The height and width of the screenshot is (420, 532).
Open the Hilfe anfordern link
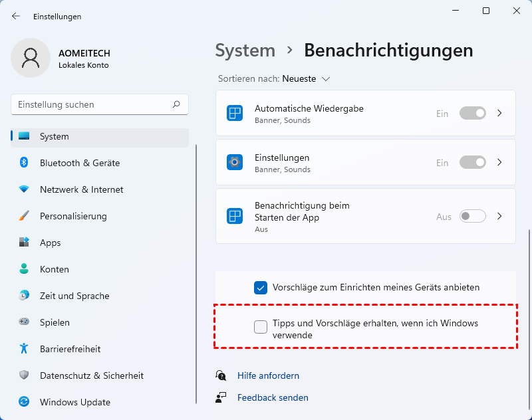click(x=268, y=375)
